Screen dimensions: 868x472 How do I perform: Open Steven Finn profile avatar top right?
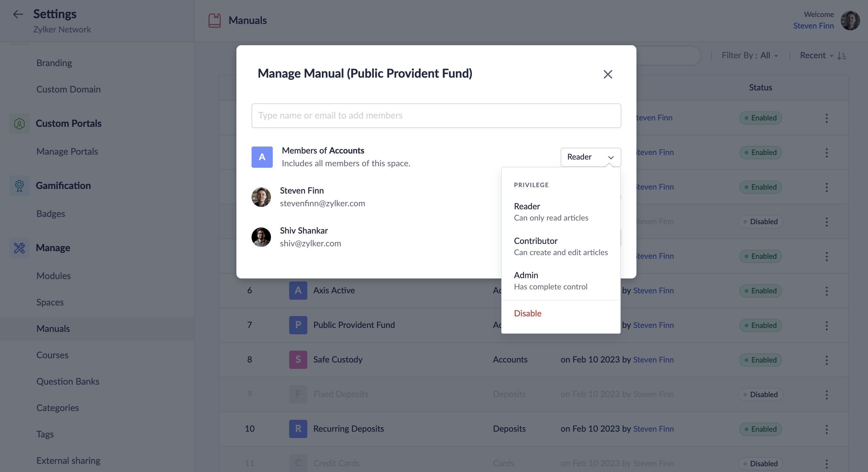850,20
